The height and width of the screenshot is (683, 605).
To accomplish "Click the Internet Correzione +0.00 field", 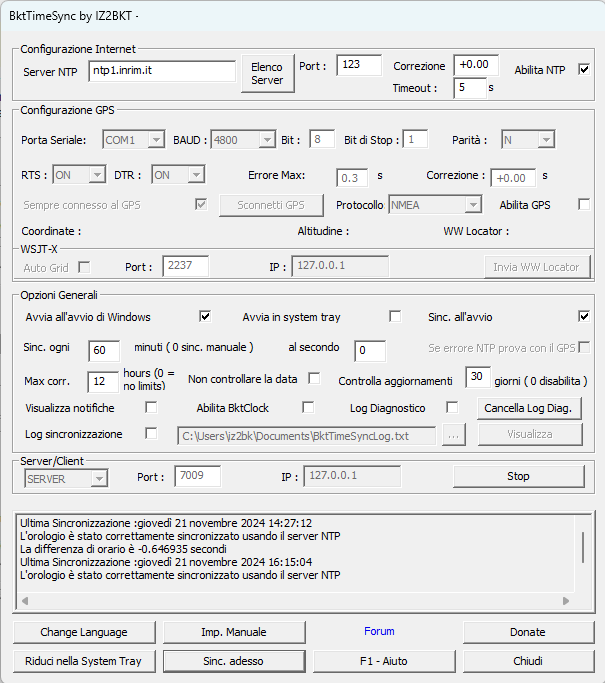I will (x=476, y=65).
